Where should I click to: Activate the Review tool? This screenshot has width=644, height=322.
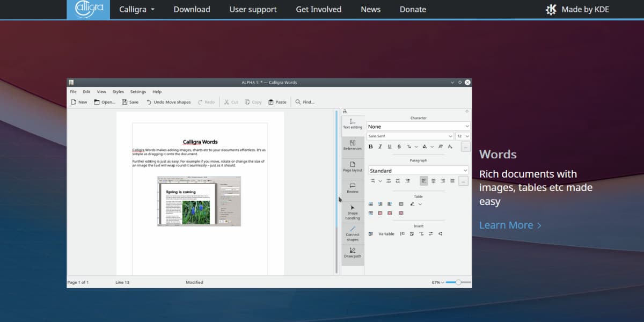(353, 188)
